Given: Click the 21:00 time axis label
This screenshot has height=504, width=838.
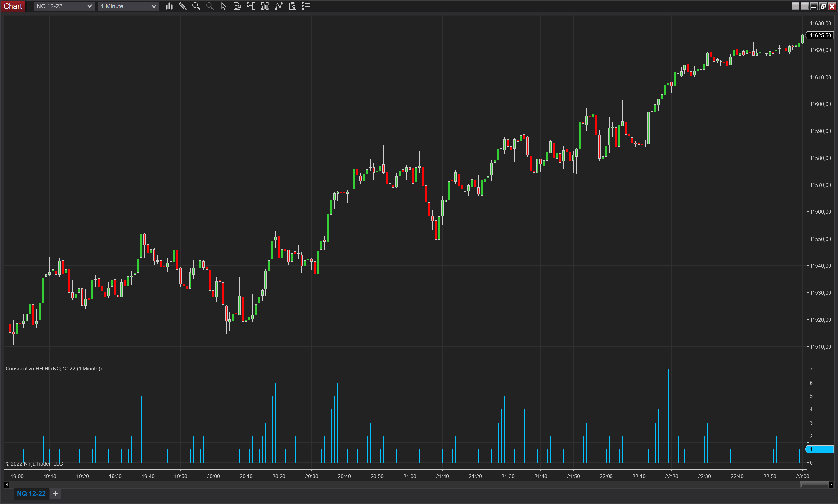Looking at the screenshot, I should 410,477.
